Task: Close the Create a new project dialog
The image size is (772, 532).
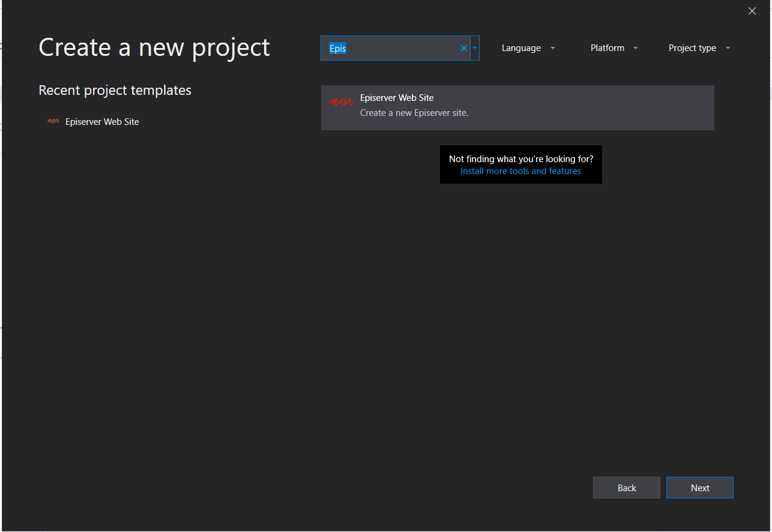Action: pyautogui.click(x=752, y=11)
